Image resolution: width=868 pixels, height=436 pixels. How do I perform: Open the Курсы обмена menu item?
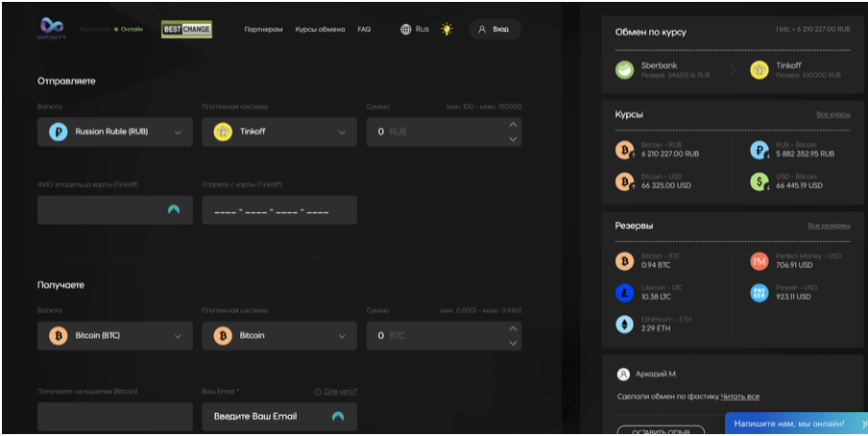(x=320, y=29)
